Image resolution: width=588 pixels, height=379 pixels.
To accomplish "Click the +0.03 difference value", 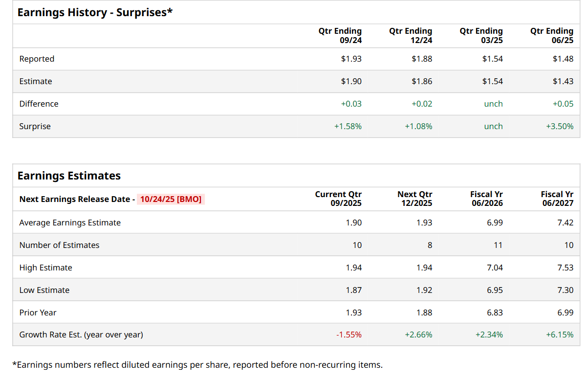I will [351, 104].
